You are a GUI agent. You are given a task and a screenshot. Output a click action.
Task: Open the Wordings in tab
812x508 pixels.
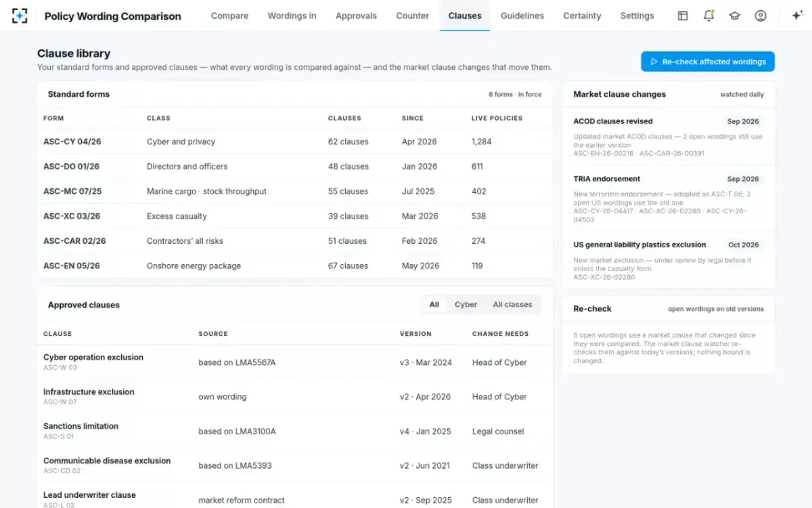point(292,16)
